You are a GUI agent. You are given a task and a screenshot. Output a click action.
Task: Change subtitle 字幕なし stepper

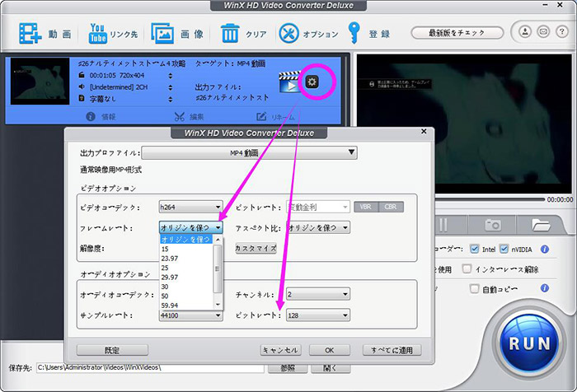(x=170, y=99)
